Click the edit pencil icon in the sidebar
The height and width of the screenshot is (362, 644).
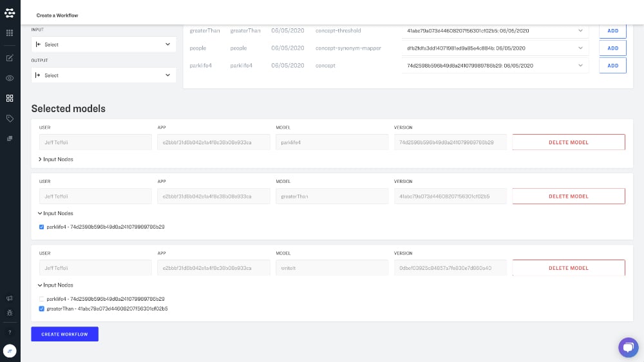10,58
